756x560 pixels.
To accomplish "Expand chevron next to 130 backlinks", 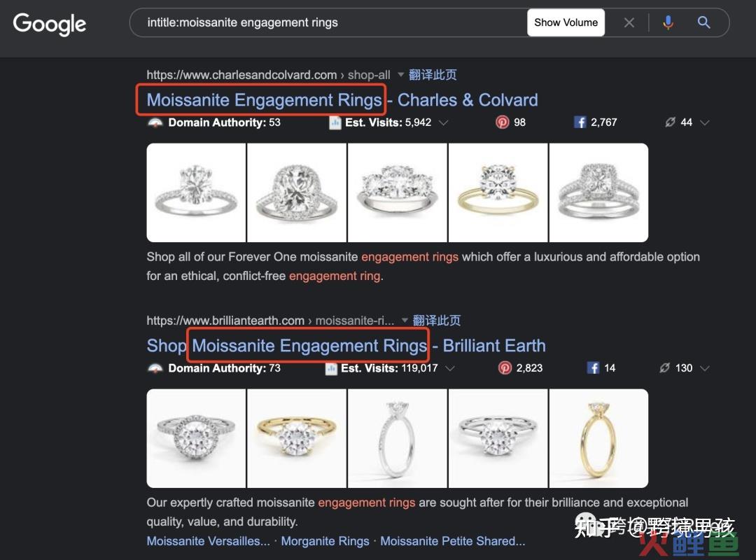I will (x=704, y=368).
